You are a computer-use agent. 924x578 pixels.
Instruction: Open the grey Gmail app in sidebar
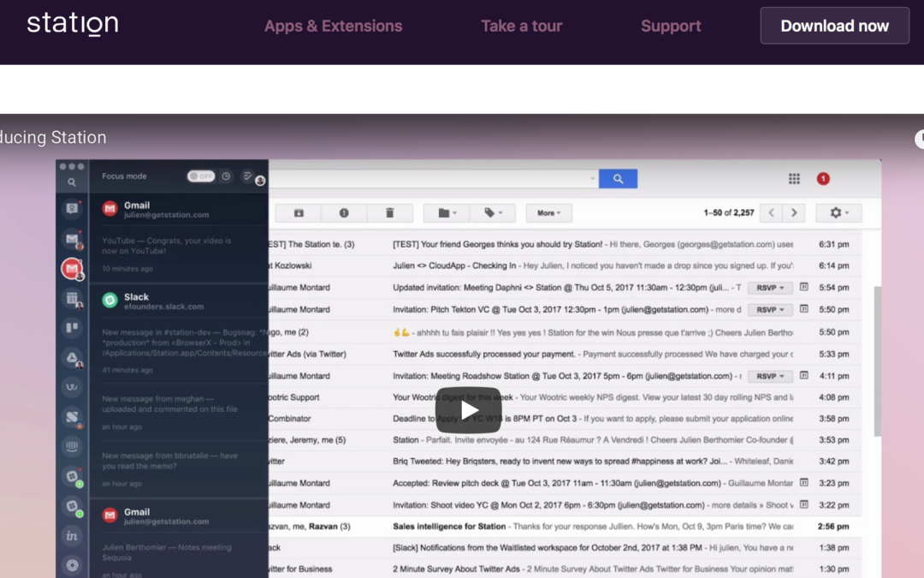click(x=73, y=239)
